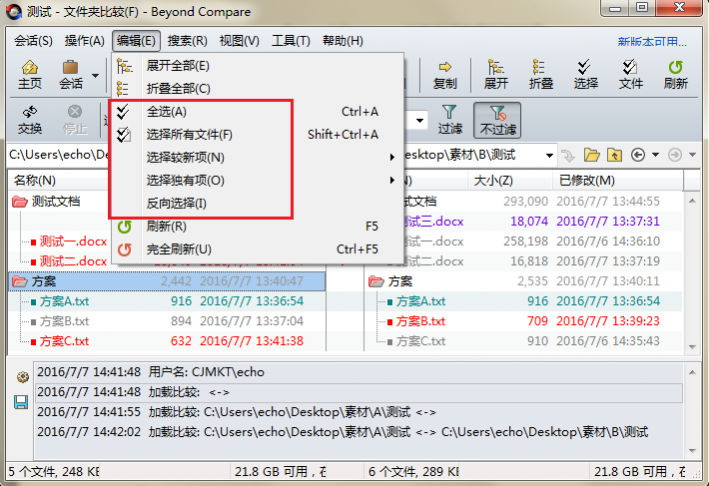Choose 完全刷新(U) menu entry
Viewport: 709px width, 486px height.
click(258, 249)
